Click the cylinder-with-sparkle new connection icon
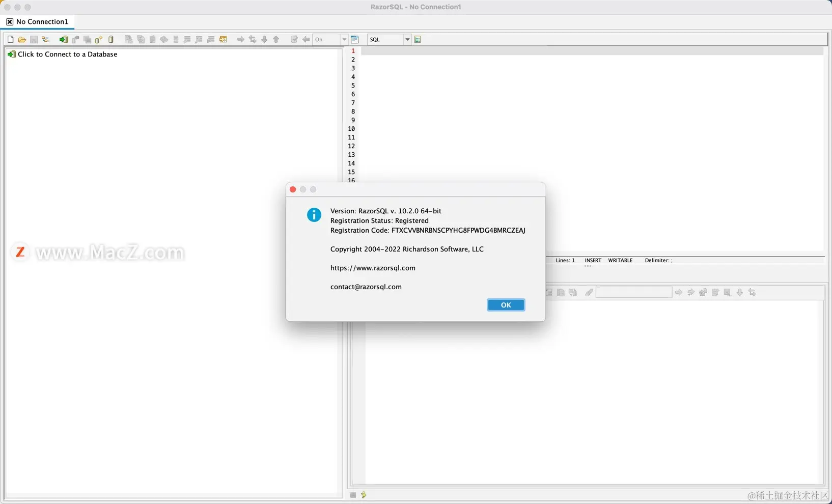Screen dimensions: 832x504 [99, 39]
